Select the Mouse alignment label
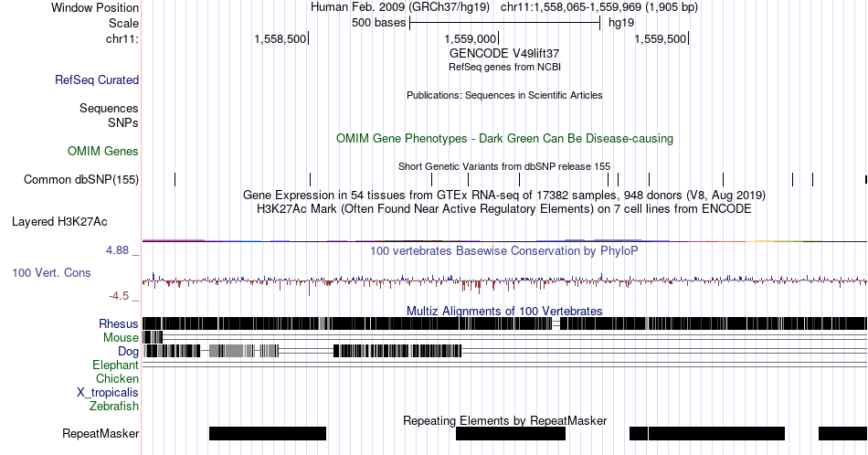 (121, 338)
